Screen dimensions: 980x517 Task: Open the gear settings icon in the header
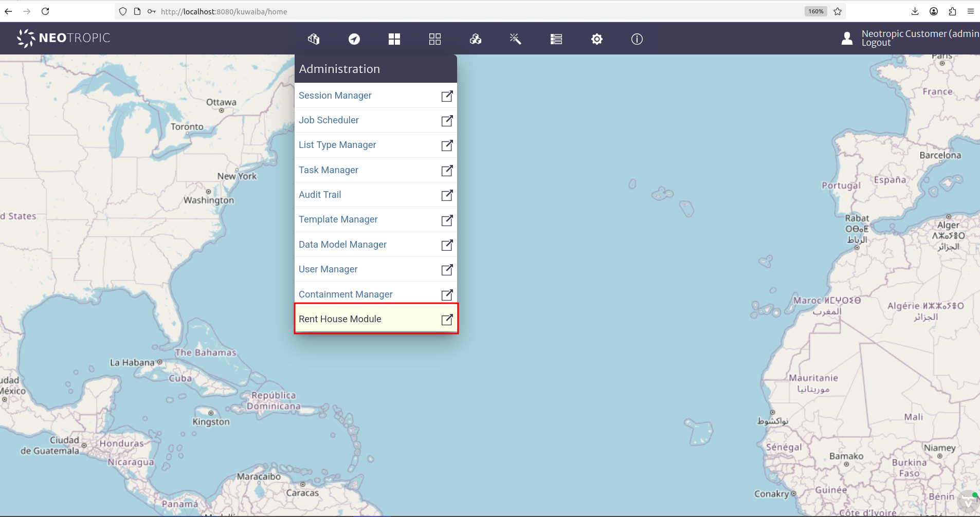coord(596,39)
